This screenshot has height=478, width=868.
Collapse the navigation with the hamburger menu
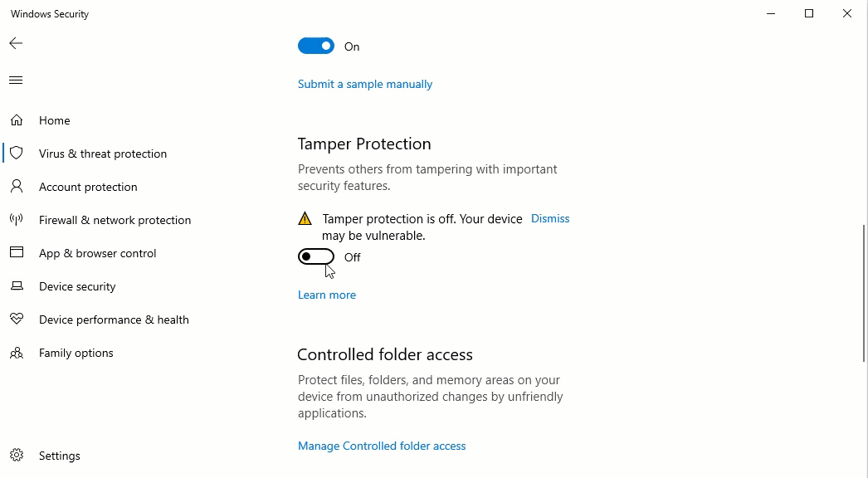coord(15,80)
